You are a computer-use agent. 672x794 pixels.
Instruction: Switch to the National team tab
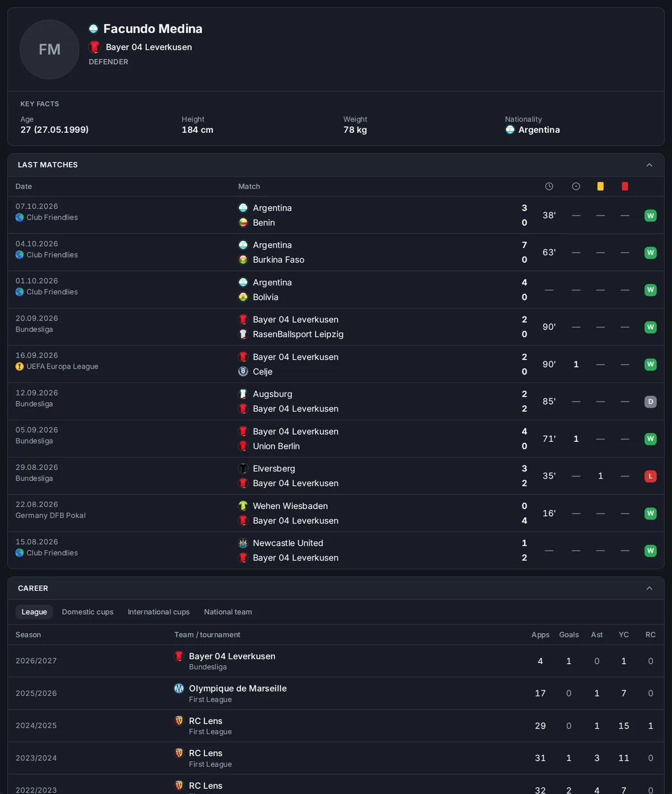[228, 612]
